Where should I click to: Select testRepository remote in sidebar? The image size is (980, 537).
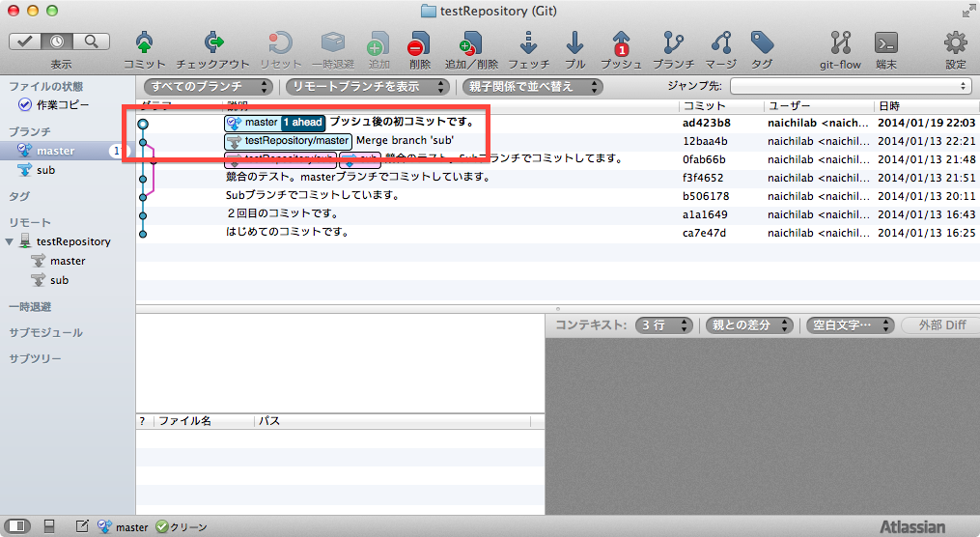pyautogui.click(x=73, y=241)
